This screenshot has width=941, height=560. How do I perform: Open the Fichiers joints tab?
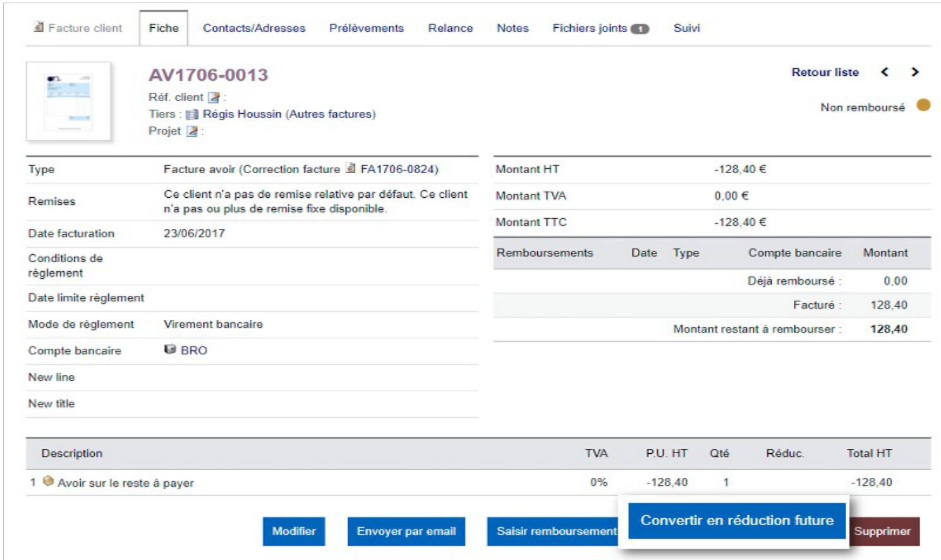600,28
